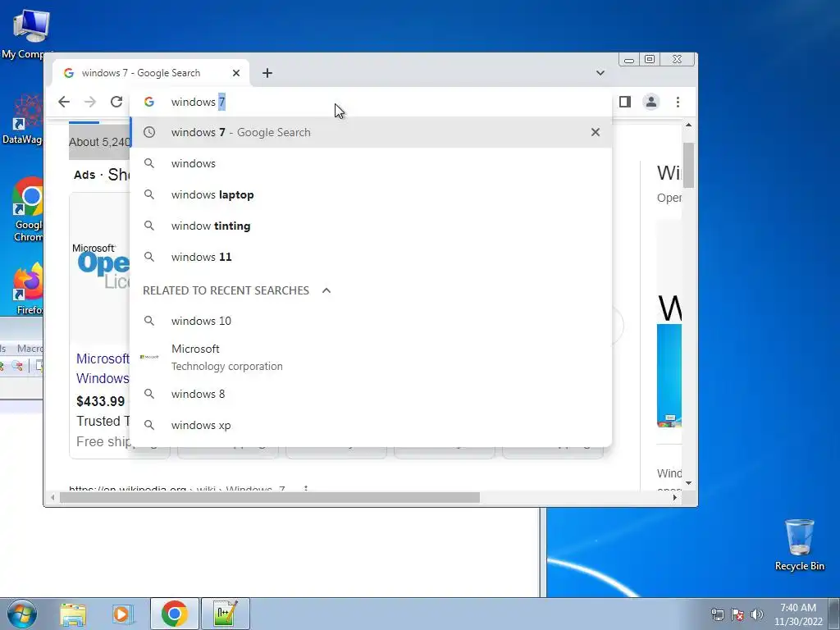Click the vertical scrollbar up arrow
The height and width of the screenshot is (630, 840).
coord(688,125)
